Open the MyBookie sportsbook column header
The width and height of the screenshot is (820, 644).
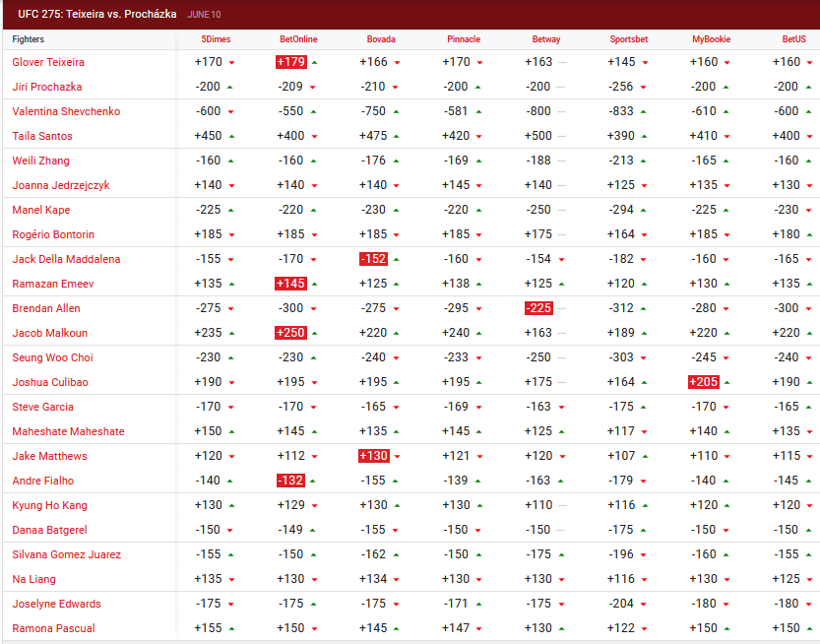(712, 39)
